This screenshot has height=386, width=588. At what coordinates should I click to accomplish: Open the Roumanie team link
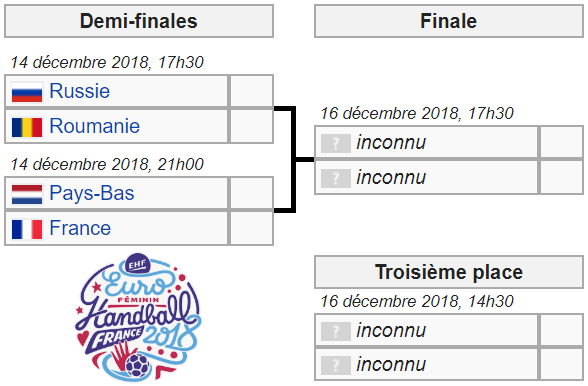[94, 126]
